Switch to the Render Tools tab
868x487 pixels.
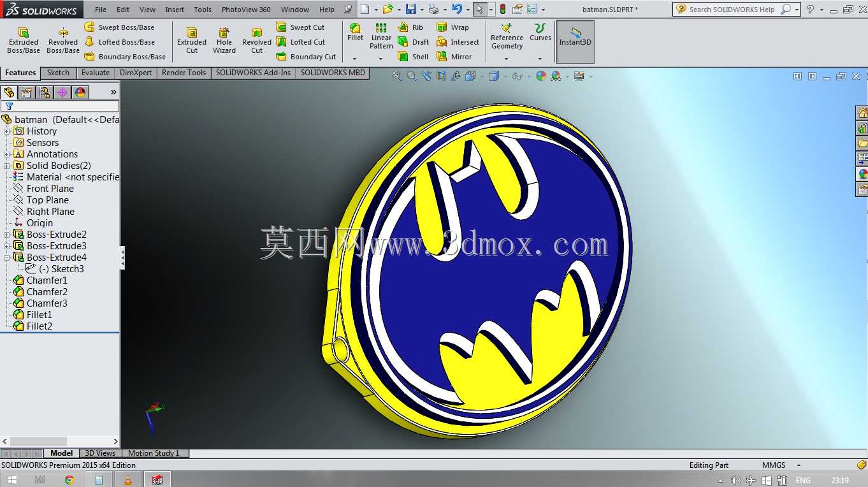pyautogui.click(x=184, y=73)
